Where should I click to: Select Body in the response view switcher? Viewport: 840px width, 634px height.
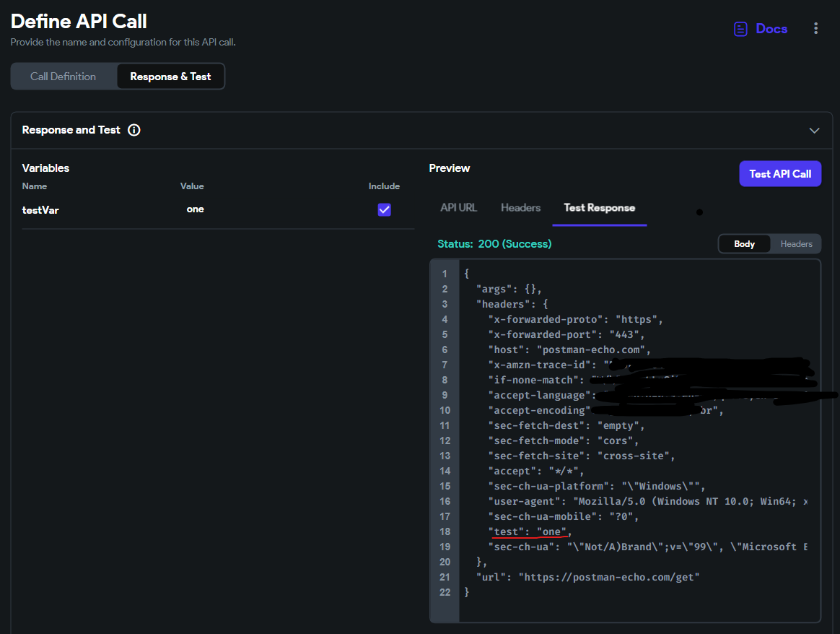pyautogui.click(x=744, y=243)
